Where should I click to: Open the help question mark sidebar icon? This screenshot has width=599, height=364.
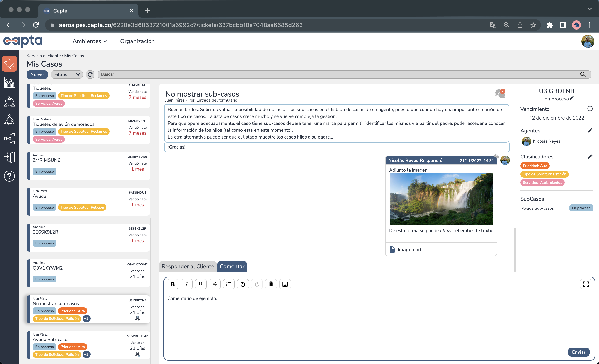point(9,176)
